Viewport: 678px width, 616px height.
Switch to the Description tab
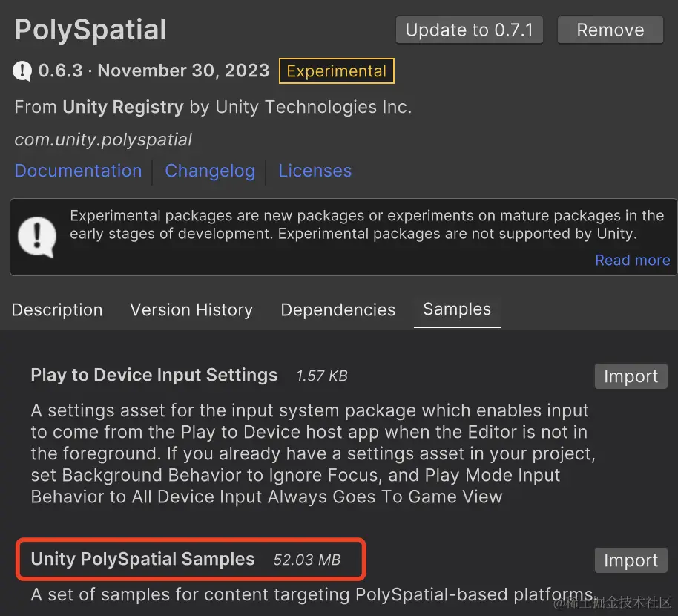click(x=57, y=309)
